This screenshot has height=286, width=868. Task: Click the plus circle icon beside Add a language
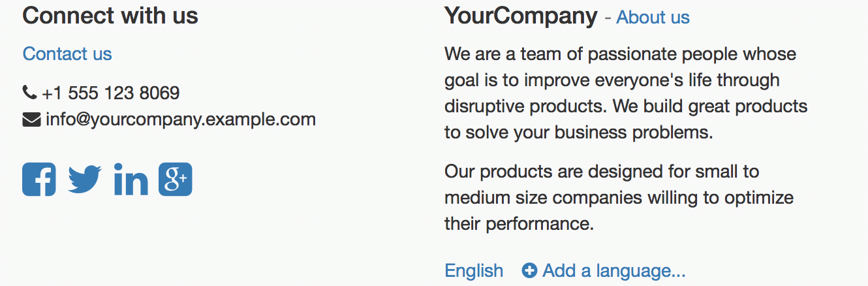[x=529, y=270]
